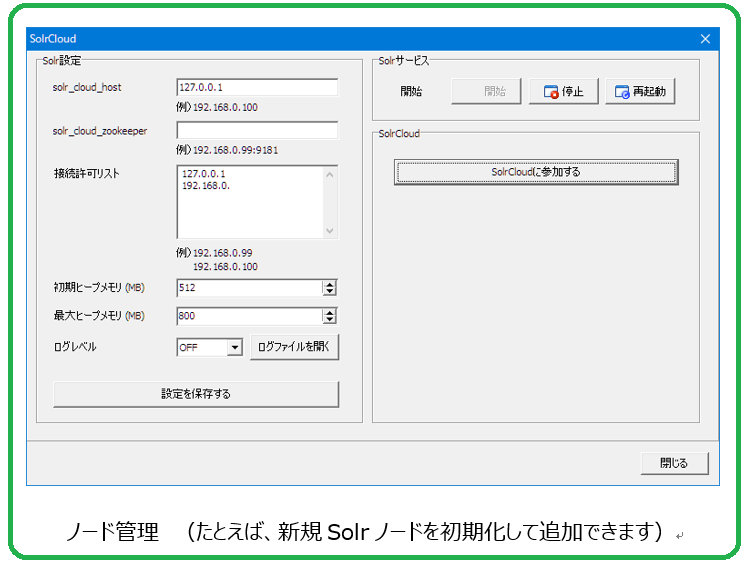The width and height of the screenshot is (746, 565).
Task: Click the solr_cloud_zookeeper label
Action: point(100,131)
